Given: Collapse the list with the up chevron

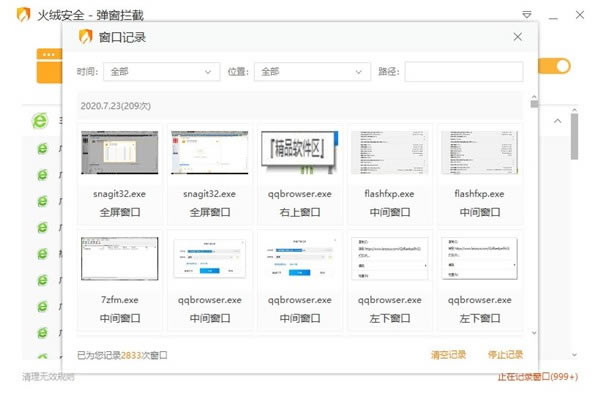Looking at the screenshot, I should pos(558,121).
